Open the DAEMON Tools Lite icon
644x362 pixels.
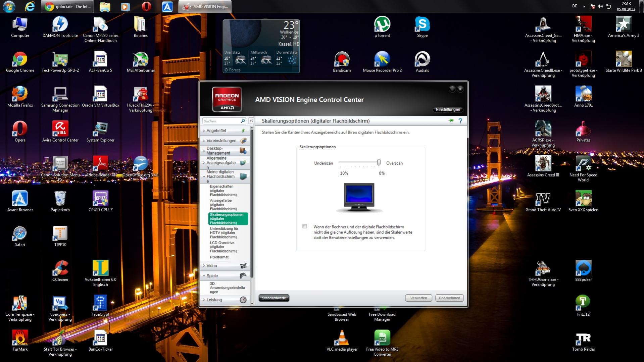[x=60, y=27]
